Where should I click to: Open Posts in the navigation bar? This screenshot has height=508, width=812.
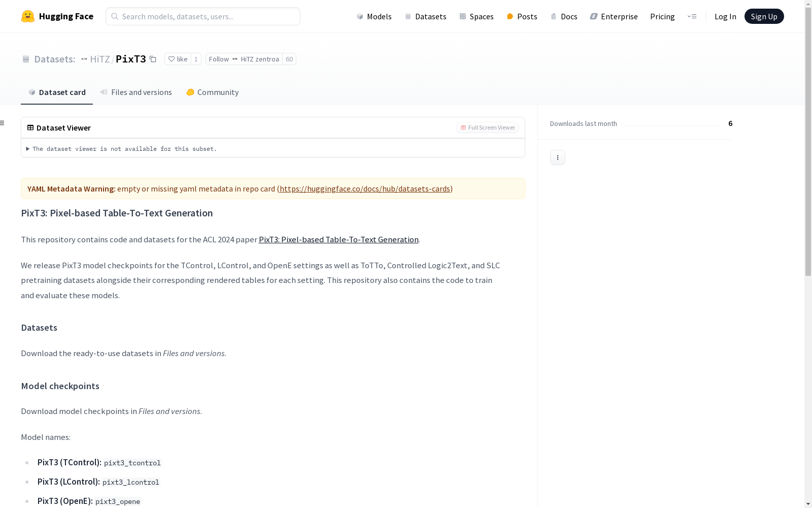pos(522,16)
